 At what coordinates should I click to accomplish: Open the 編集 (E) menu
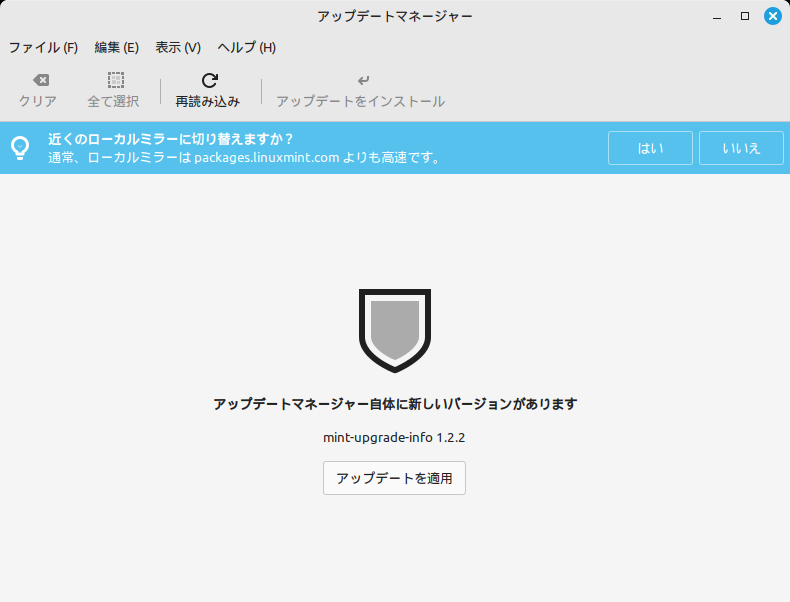coord(116,47)
